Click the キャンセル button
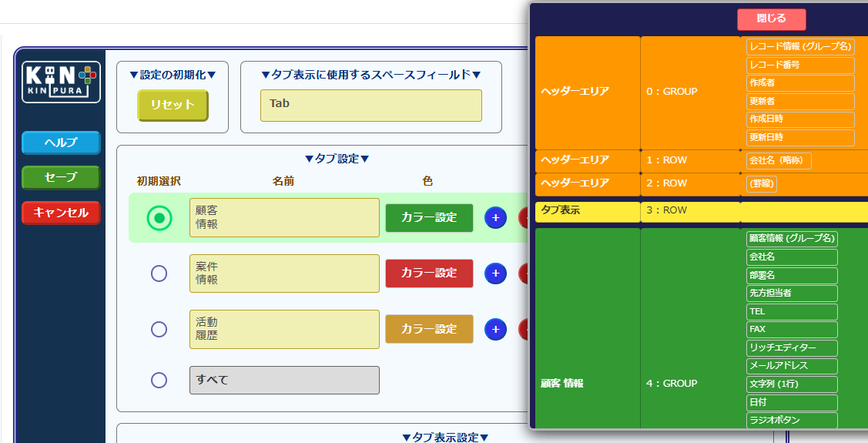868x443 pixels. (x=61, y=213)
